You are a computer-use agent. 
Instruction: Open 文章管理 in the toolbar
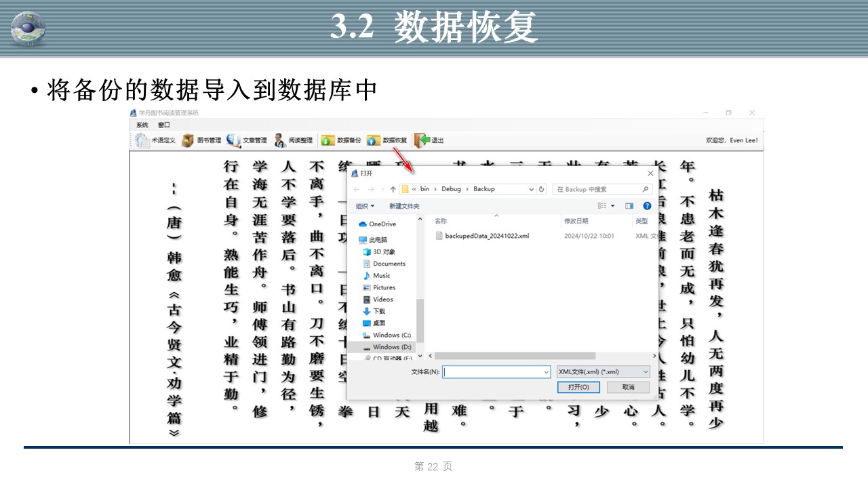tap(247, 140)
